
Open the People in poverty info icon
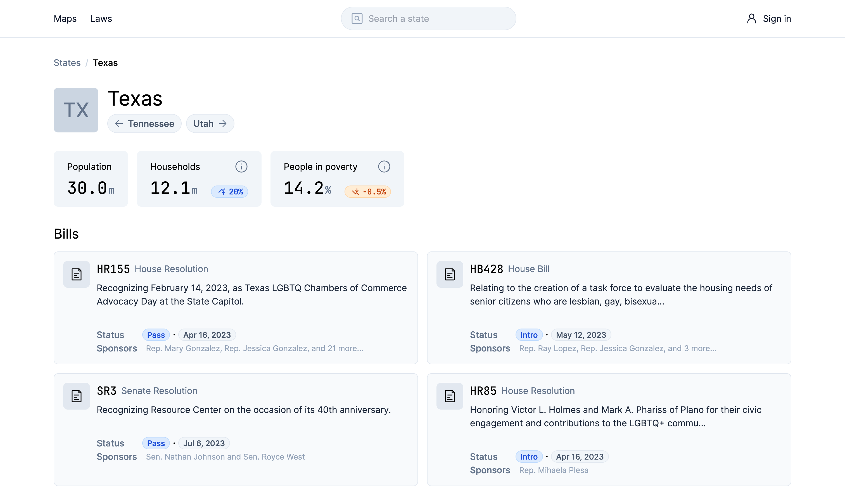tap(384, 167)
